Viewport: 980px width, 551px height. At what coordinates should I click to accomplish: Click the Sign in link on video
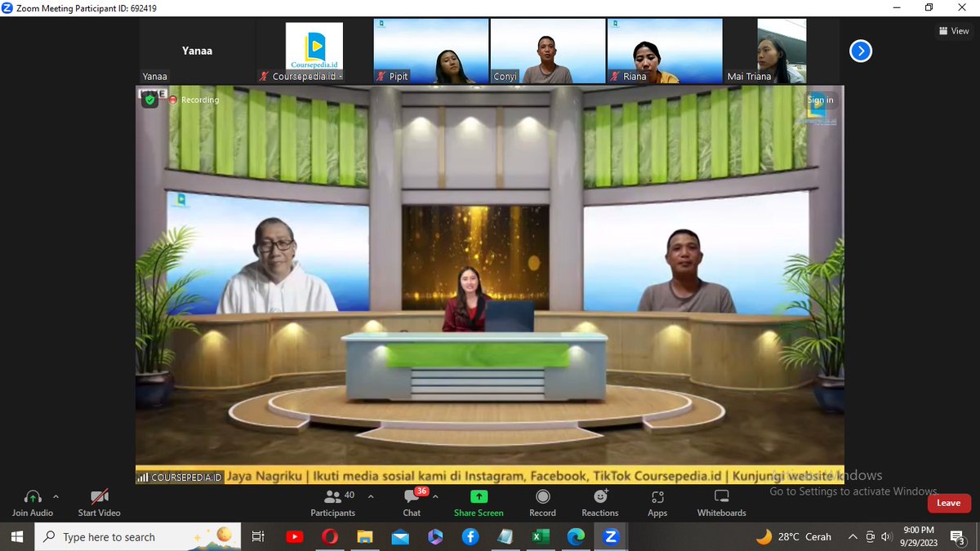[x=821, y=100]
